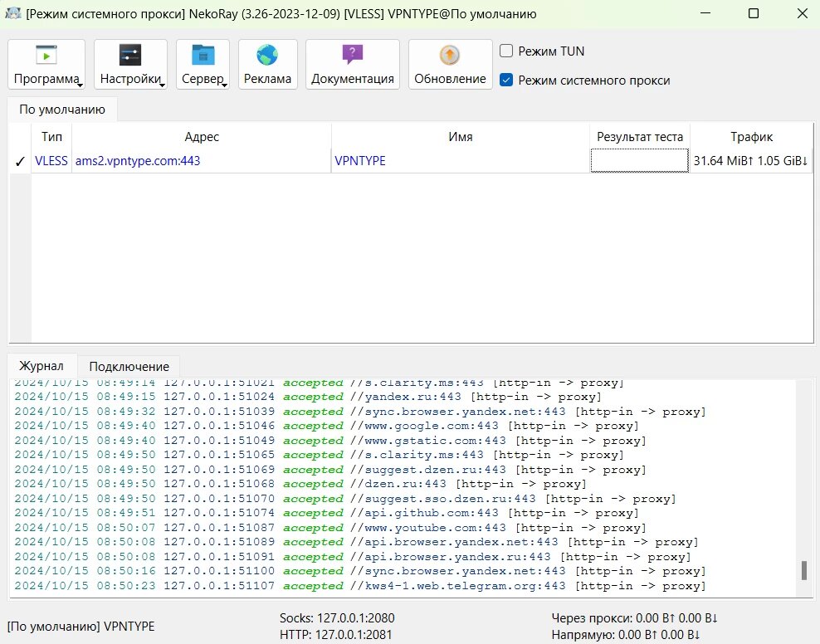
Task: Click the api.github.com:443 log line
Action: [x=327, y=514]
